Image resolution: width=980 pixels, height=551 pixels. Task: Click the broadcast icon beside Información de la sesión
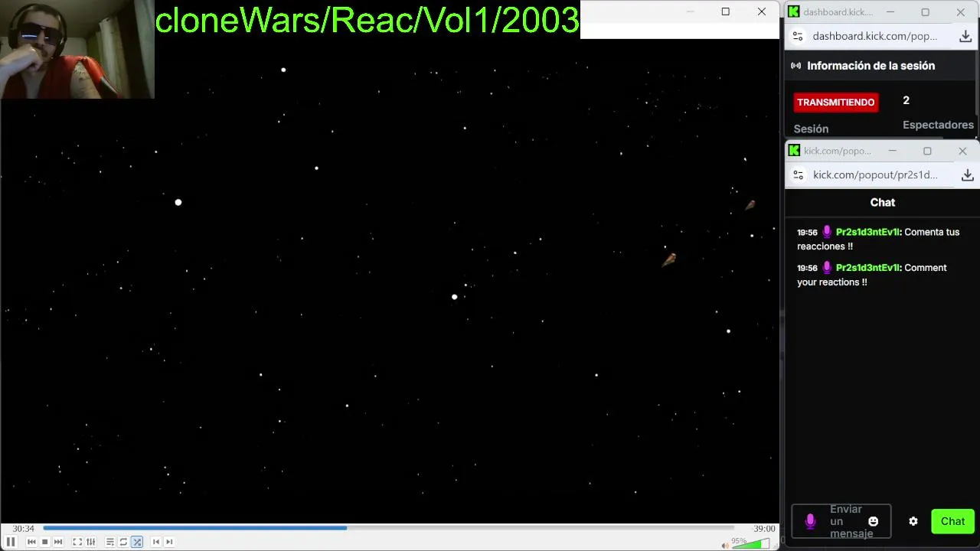pyautogui.click(x=796, y=66)
